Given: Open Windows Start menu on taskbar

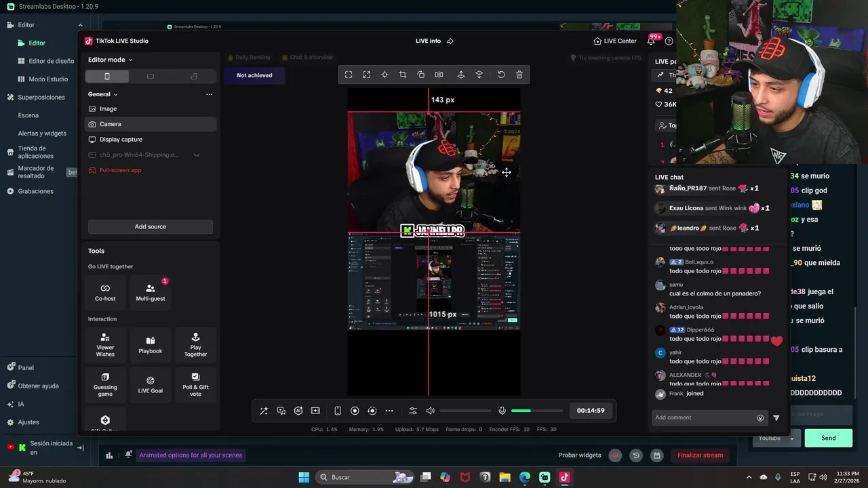Looking at the screenshot, I should tap(304, 477).
